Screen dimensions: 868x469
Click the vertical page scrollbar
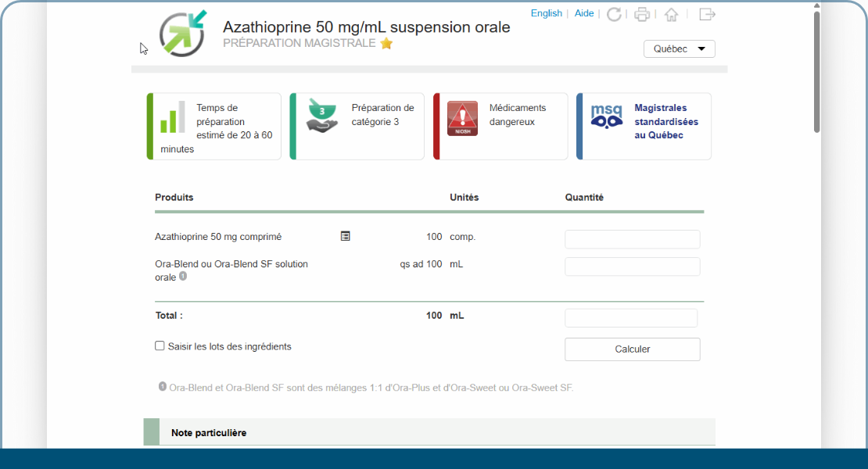click(x=816, y=70)
